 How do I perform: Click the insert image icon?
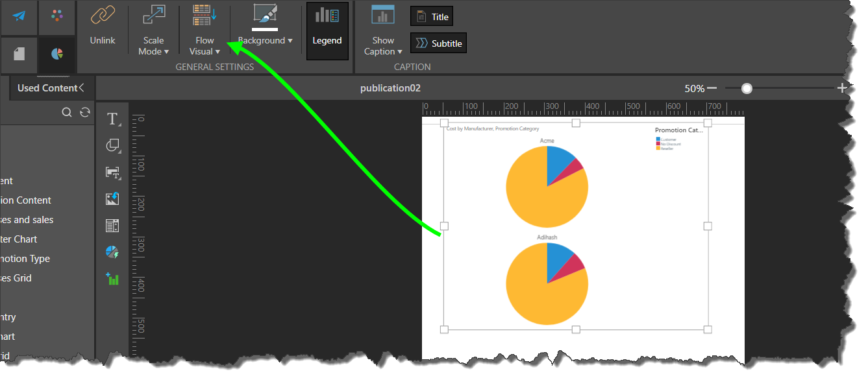(112, 198)
